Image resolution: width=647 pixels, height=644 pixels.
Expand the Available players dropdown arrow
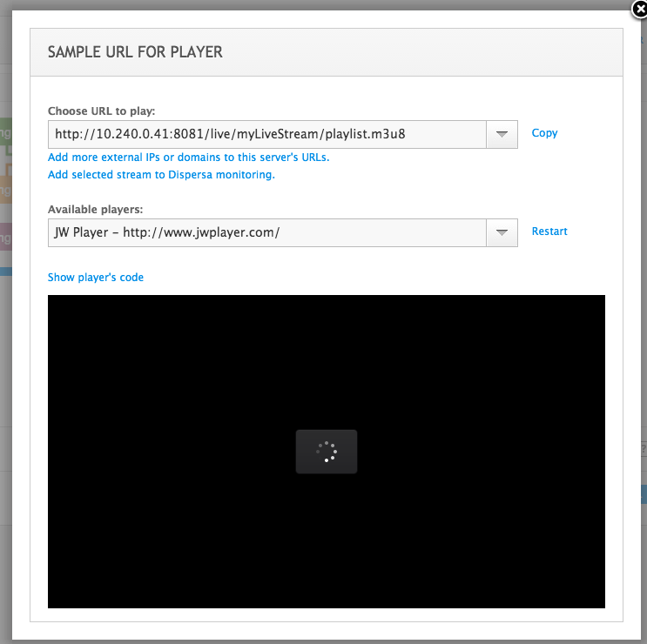(502, 232)
